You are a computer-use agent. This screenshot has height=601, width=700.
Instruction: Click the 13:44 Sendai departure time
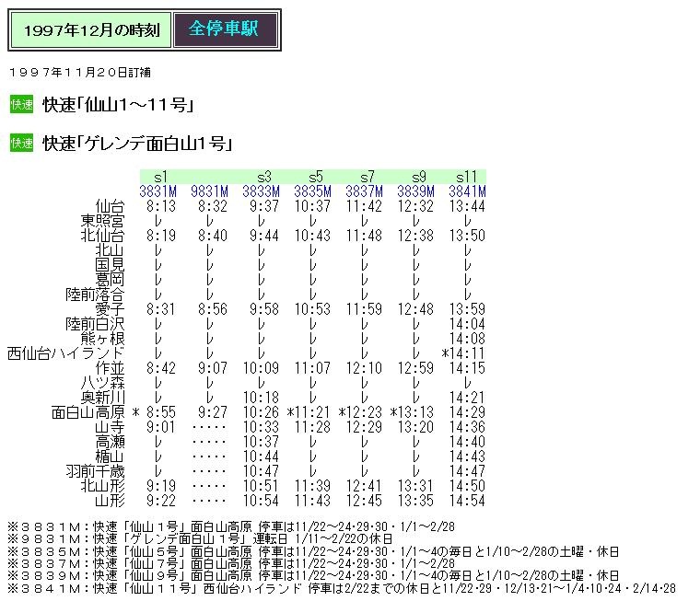[x=467, y=206]
